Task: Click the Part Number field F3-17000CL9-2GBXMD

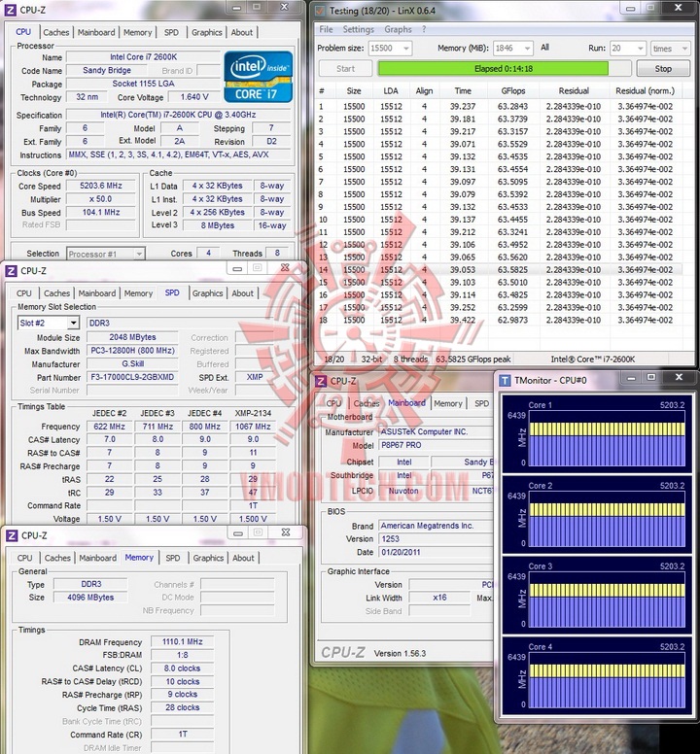Action: pos(132,377)
